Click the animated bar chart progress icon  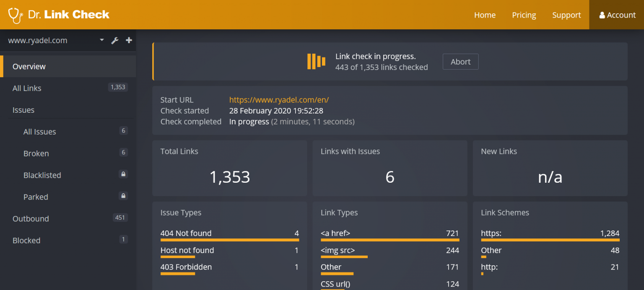click(x=316, y=61)
